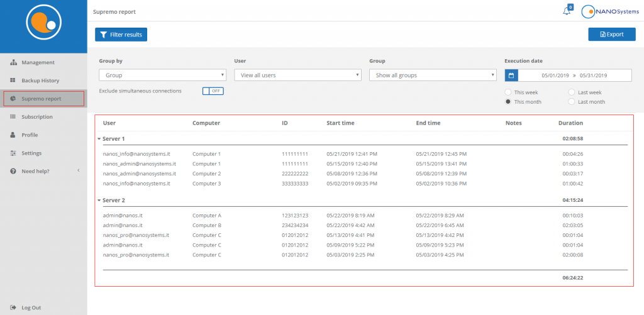This screenshot has height=315, width=644.
Task: Click the Computer B cell
Action: tap(207, 225)
